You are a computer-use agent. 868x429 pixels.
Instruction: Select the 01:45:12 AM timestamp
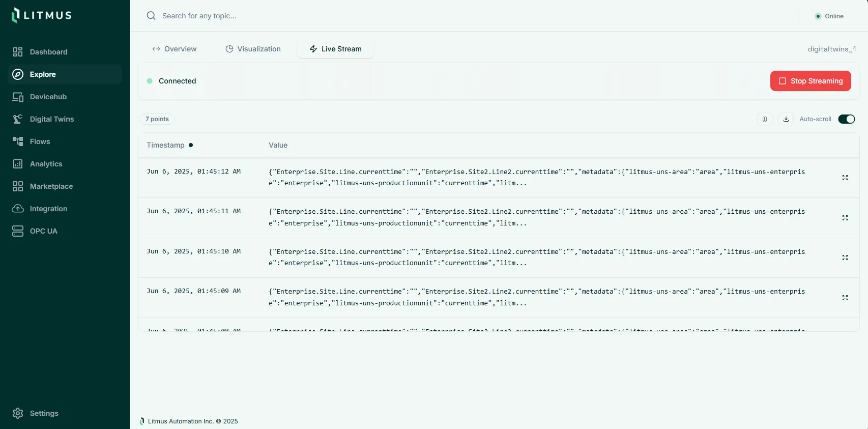click(x=194, y=171)
